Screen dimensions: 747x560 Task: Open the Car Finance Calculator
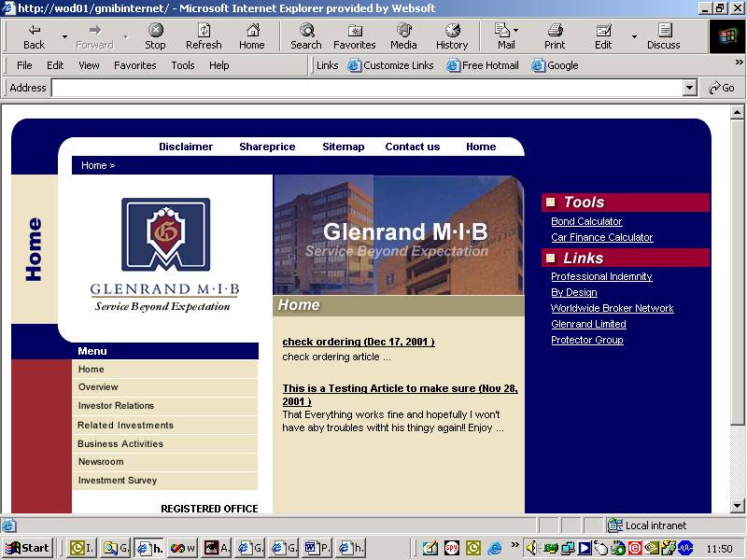[602, 237]
